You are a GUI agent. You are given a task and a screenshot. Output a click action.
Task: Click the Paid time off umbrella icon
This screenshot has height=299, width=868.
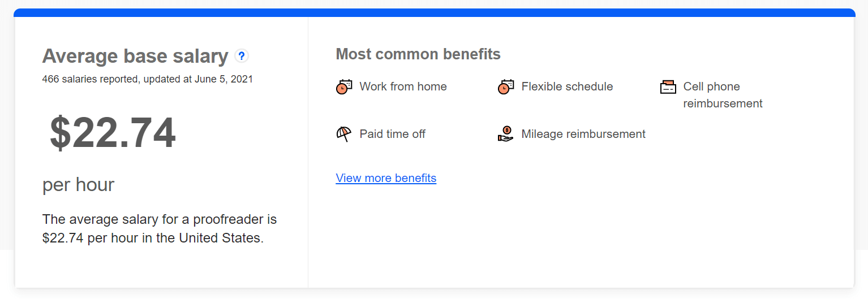343,134
